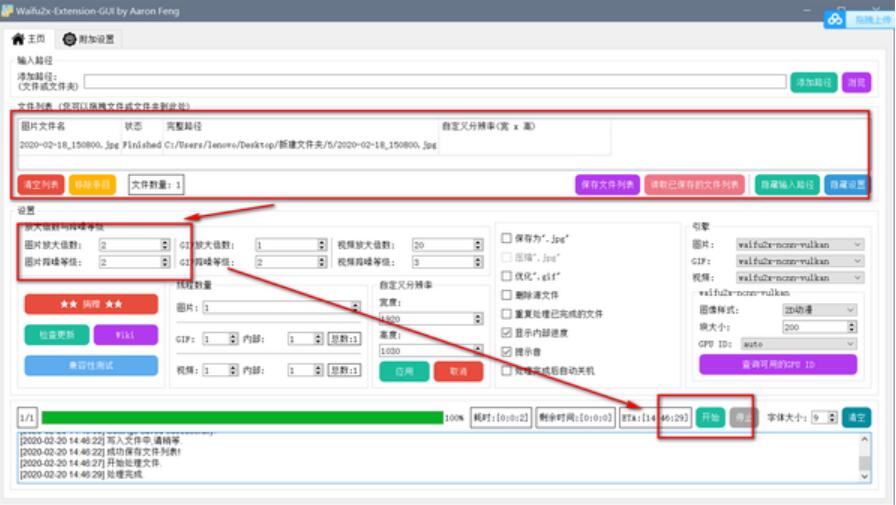Click the green 开始 start button
Image resolution: width=896 pixels, height=505 pixels.
click(x=710, y=418)
